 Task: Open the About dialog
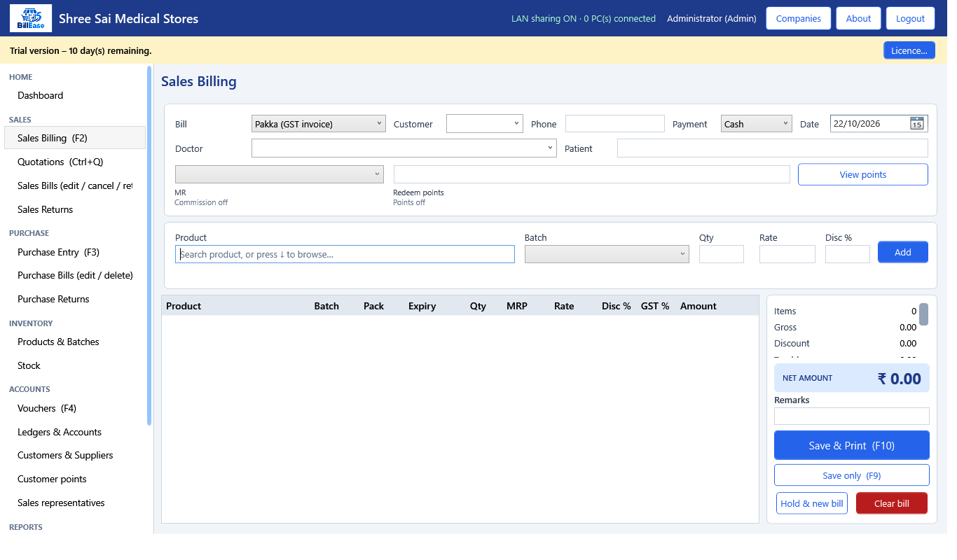pyautogui.click(x=858, y=18)
